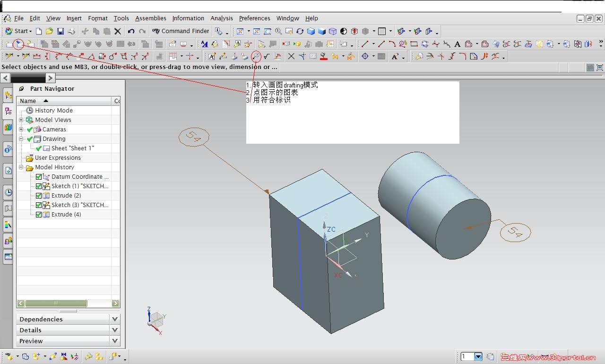This screenshot has height=364, width=605.
Task: Click the Delete X icon in the standard toolbar
Action: click(118, 31)
